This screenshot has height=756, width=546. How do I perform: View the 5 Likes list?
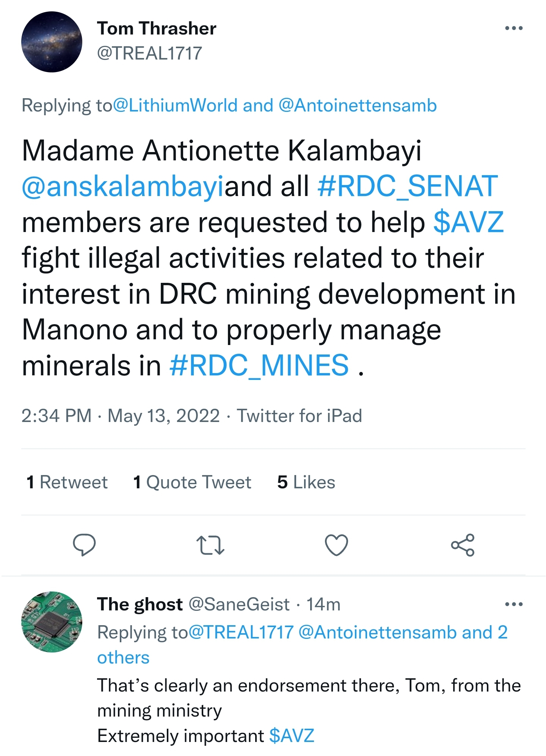pos(306,482)
